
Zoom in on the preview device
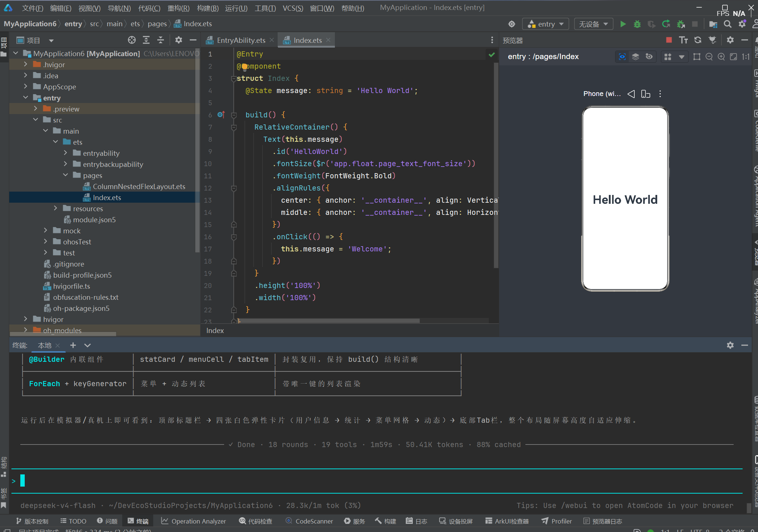click(x=721, y=56)
